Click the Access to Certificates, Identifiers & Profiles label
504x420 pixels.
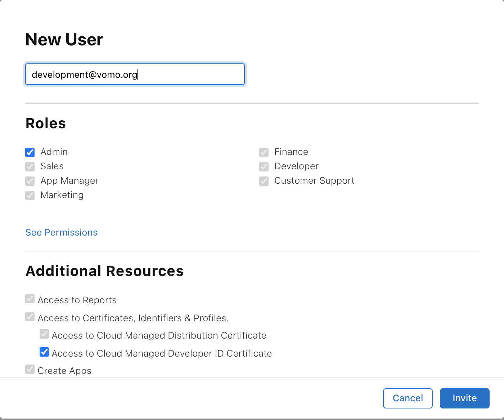[x=133, y=318]
